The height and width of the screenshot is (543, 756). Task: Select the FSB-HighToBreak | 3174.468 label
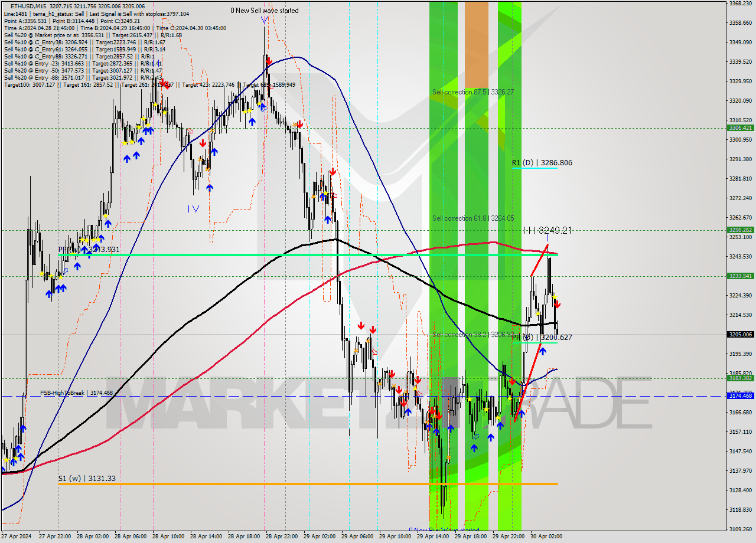[x=76, y=393]
